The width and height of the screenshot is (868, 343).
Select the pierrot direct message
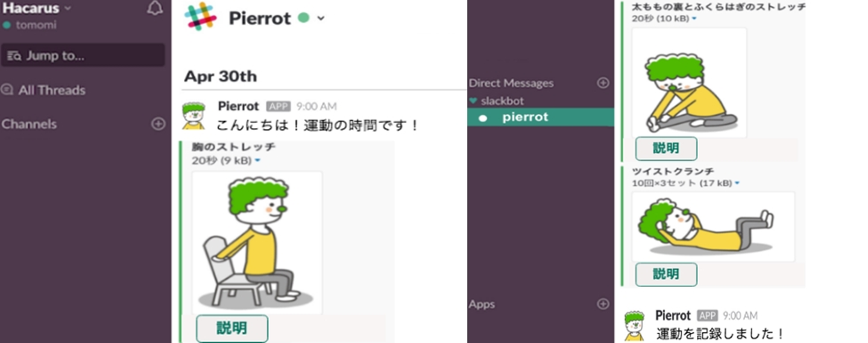[x=541, y=117]
